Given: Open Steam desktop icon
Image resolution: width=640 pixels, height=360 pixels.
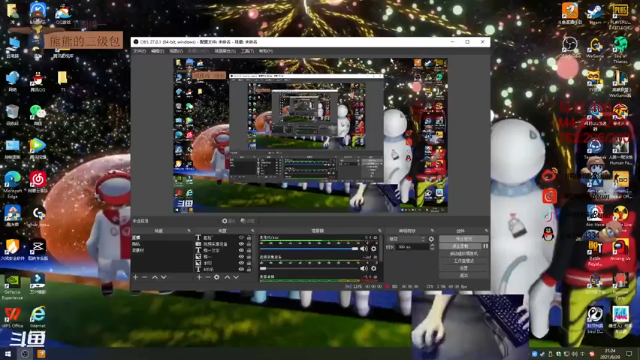Looking at the screenshot, I should (595, 13).
